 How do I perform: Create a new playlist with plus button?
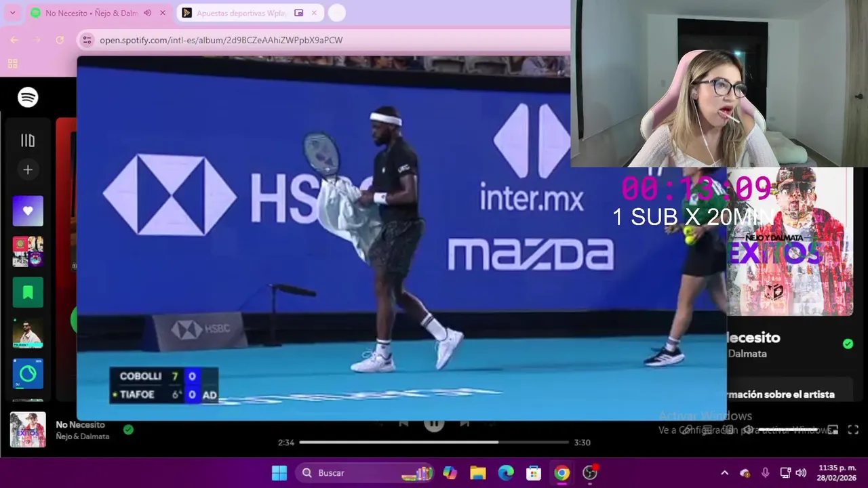(28, 169)
